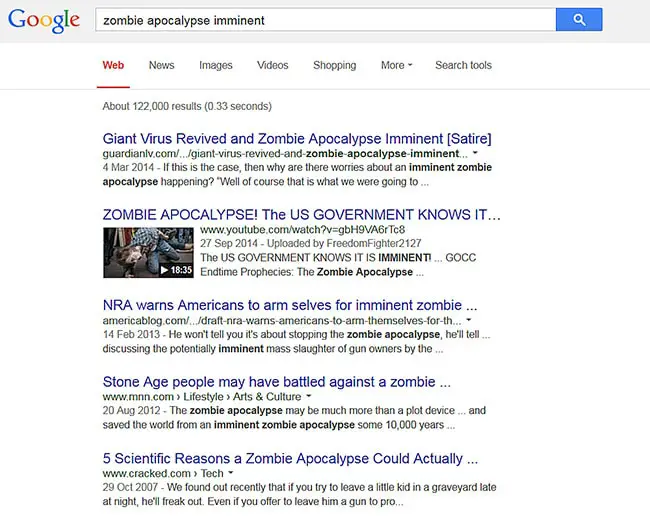Open Search tools options
The image size is (650, 518).
pos(463,65)
